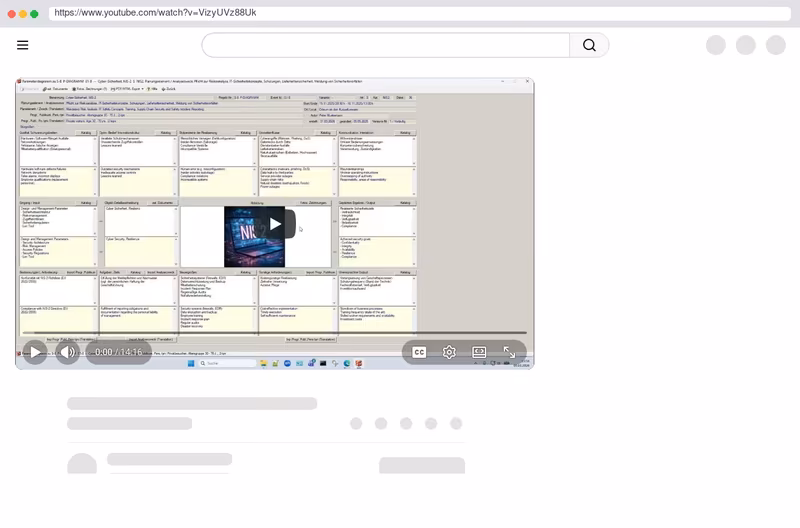Viewport: 800px width, 528px height.
Task: Toggle closed captions with the CC button
Action: pos(419,353)
